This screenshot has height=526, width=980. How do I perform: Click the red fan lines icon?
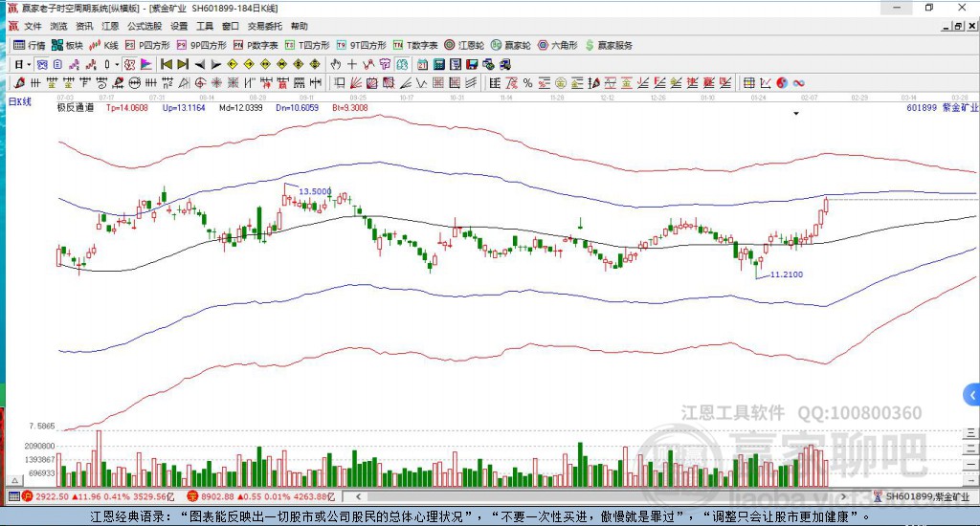[356, 83]
